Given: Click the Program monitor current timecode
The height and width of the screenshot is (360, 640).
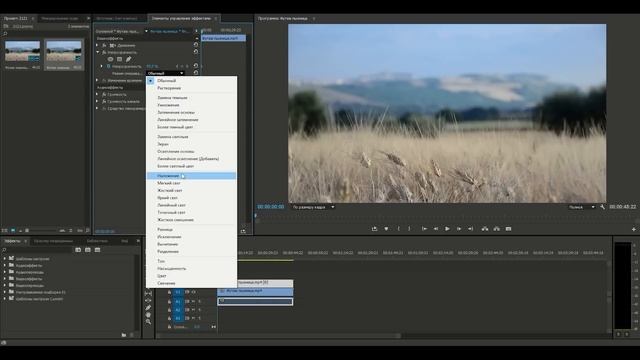Looking at the screenshot, I should 271,207.
